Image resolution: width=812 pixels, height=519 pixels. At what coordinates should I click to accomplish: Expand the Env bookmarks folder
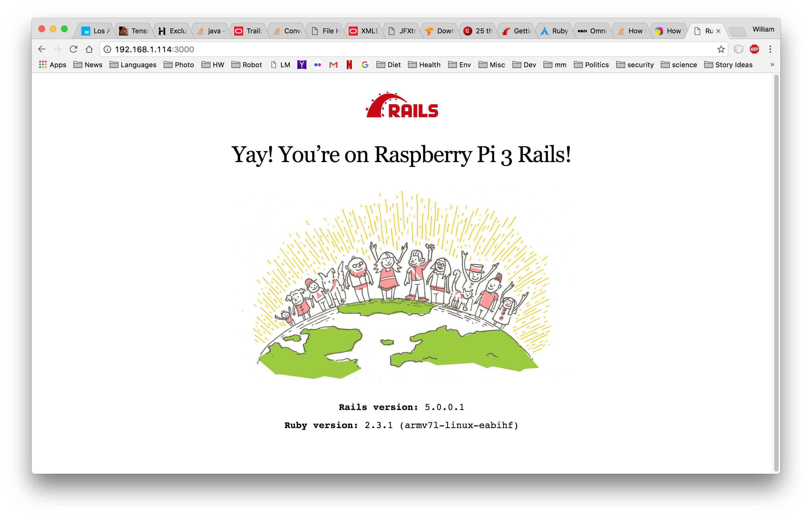460,65
